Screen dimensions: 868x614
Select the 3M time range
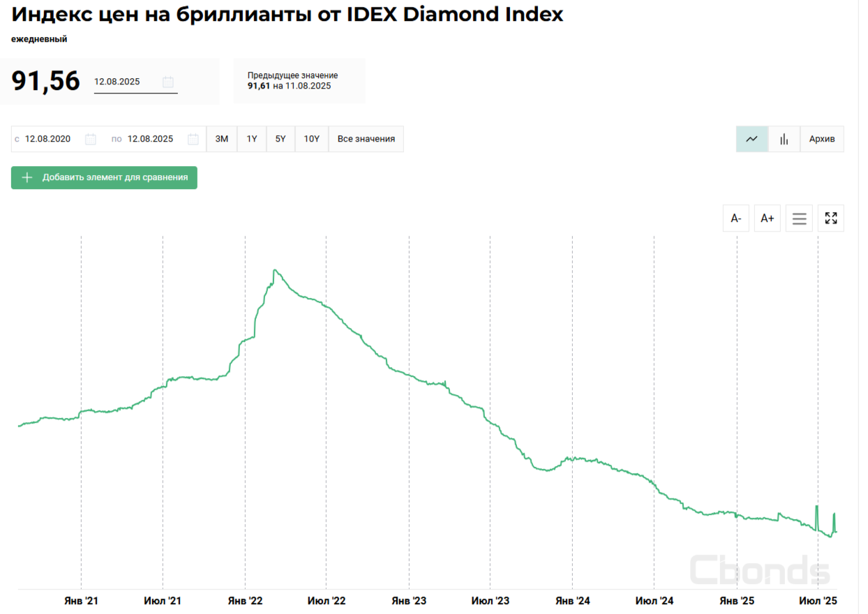click(222, 139)
